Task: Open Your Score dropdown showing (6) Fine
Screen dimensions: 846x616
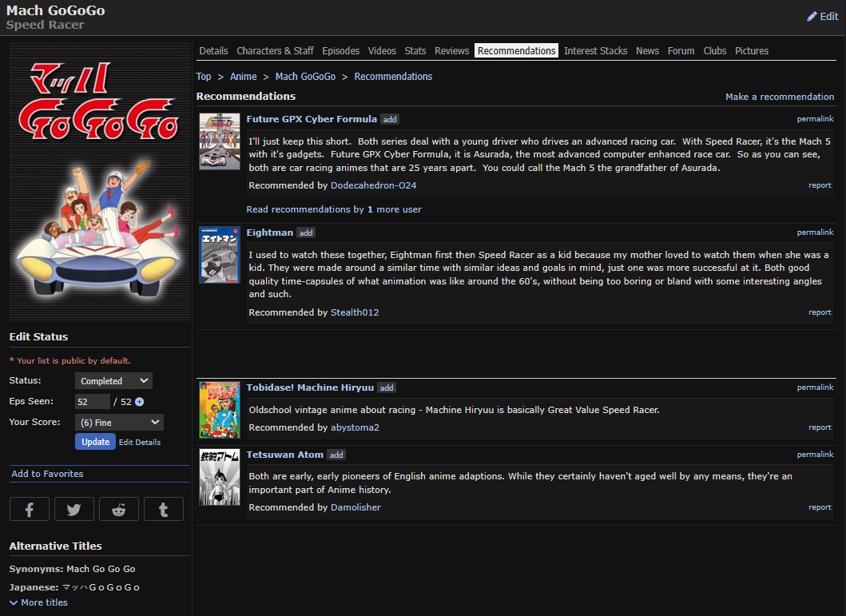Action: pyautogui.click(x=119, y=423)
